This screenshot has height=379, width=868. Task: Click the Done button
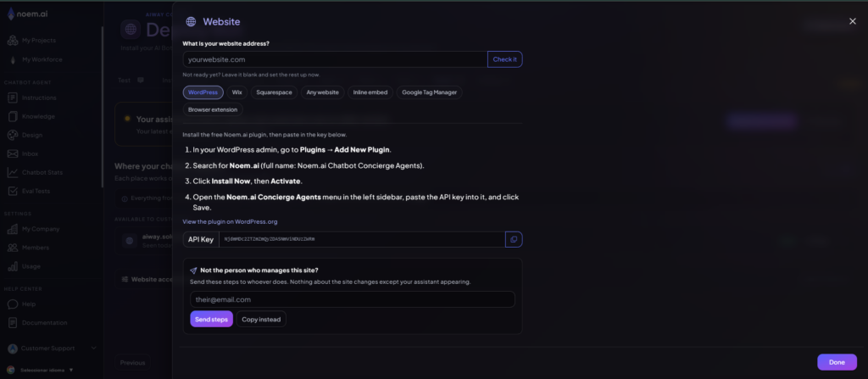pyautogui.click(x=837, y=362)
